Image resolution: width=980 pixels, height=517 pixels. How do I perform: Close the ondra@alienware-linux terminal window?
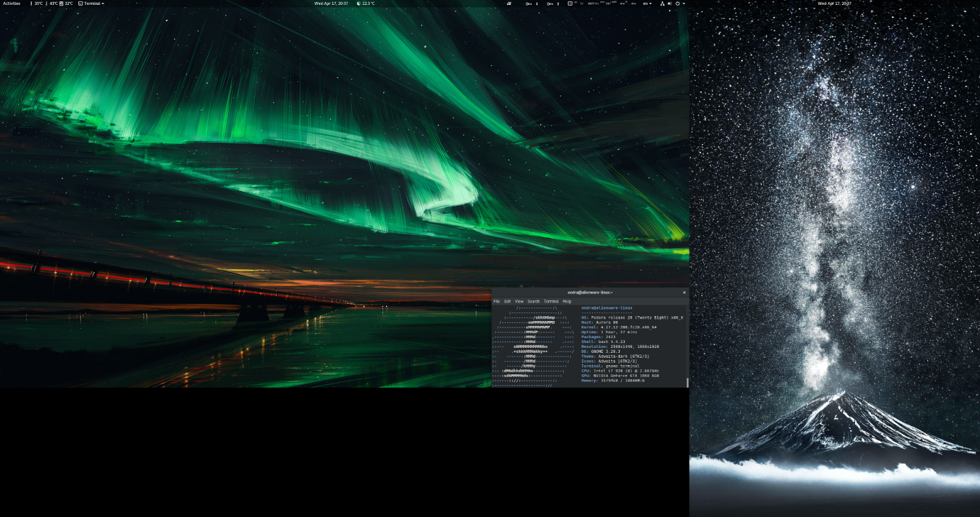coord(684,293)
